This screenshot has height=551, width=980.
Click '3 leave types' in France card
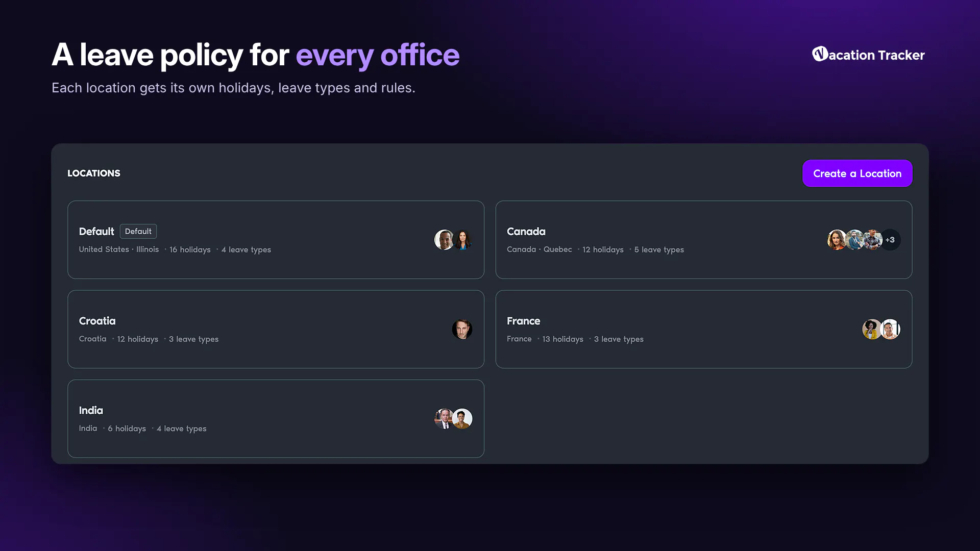[619, 339]
